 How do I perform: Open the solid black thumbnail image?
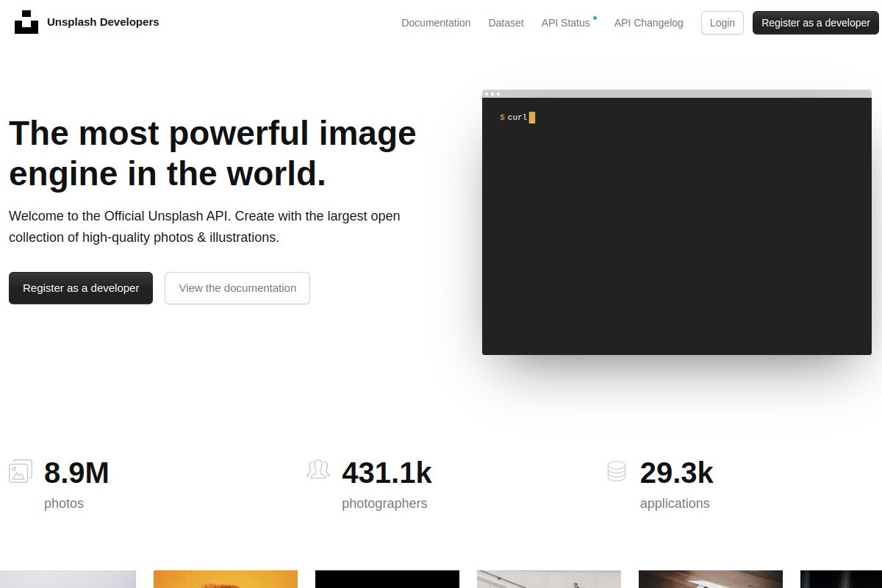point(387,579)
